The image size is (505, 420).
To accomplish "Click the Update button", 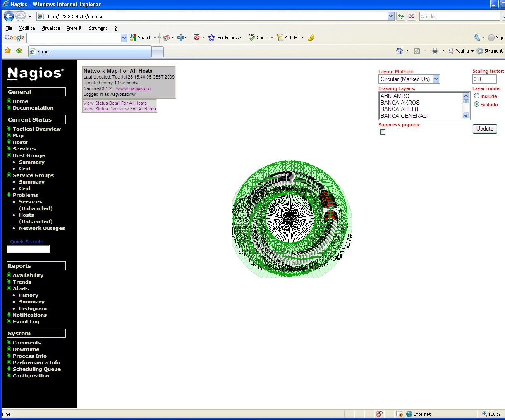I will click(485, 129).
